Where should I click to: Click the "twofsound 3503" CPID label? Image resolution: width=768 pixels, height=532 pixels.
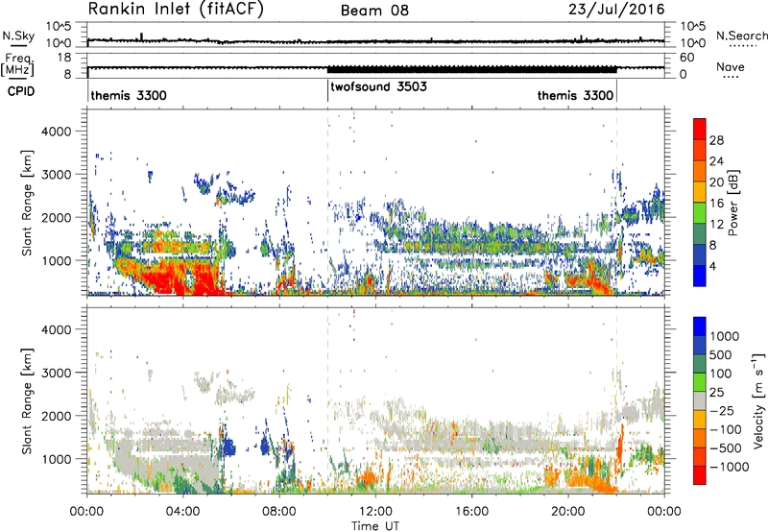tap(378, 87)
